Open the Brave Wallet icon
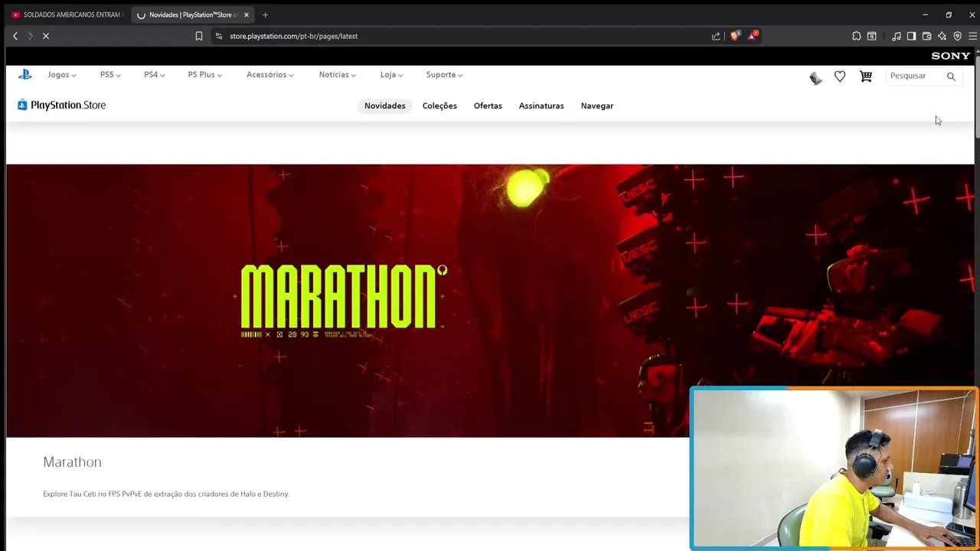The width and height of the screenshot is (980, 551). click(x=926, y=36)
